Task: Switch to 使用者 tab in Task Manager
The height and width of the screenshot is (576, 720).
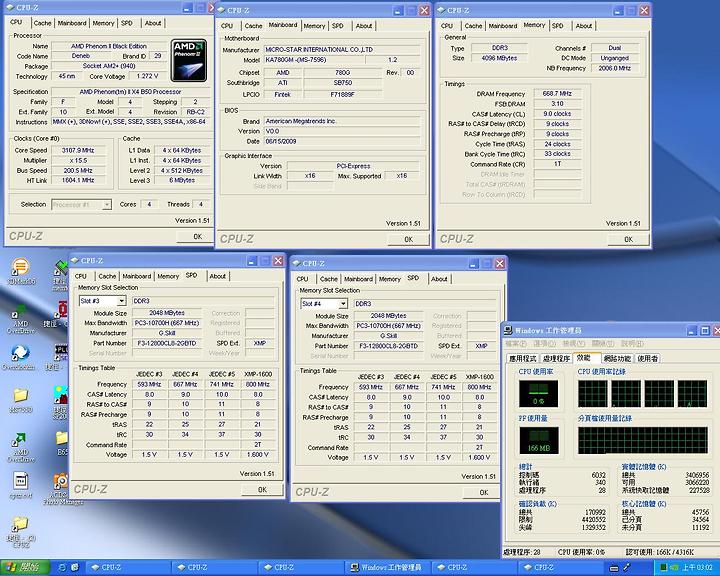Action: [x=647, y=358]
